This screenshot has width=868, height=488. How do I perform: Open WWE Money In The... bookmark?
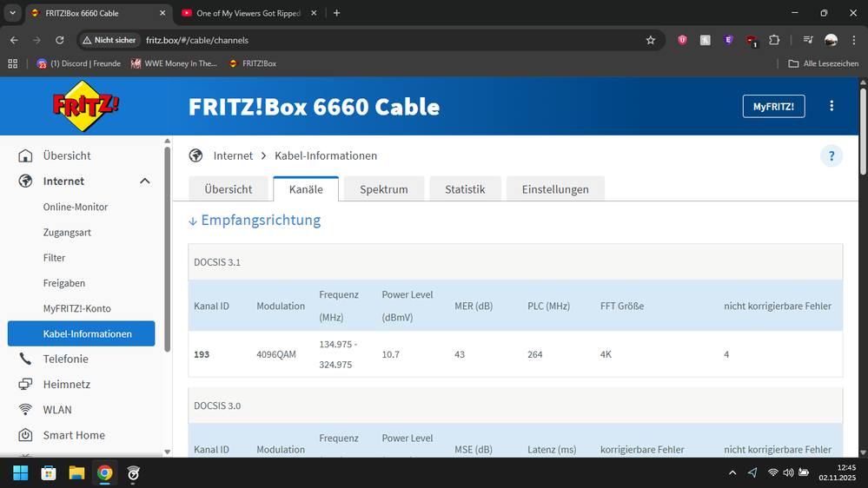[x=174, y=63]
